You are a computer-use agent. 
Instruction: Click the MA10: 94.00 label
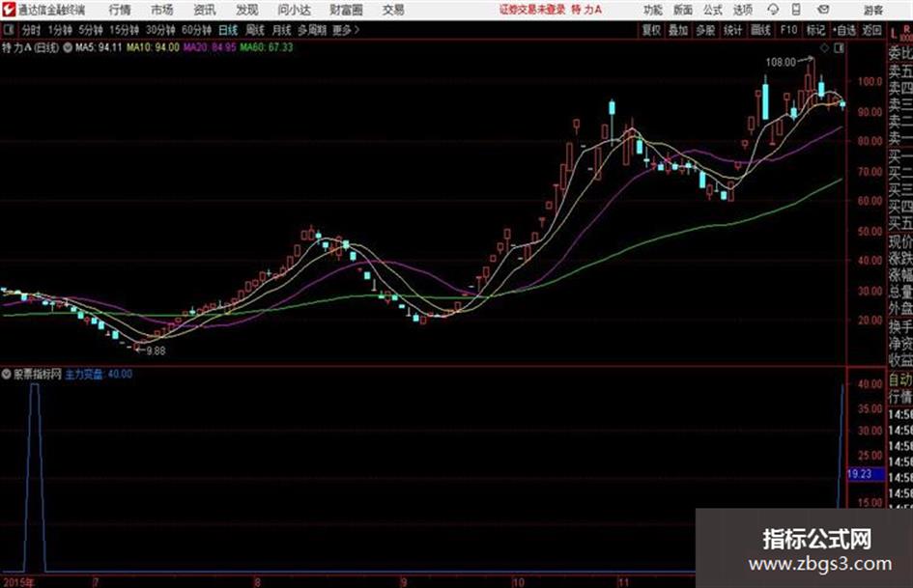coord(154,47)
